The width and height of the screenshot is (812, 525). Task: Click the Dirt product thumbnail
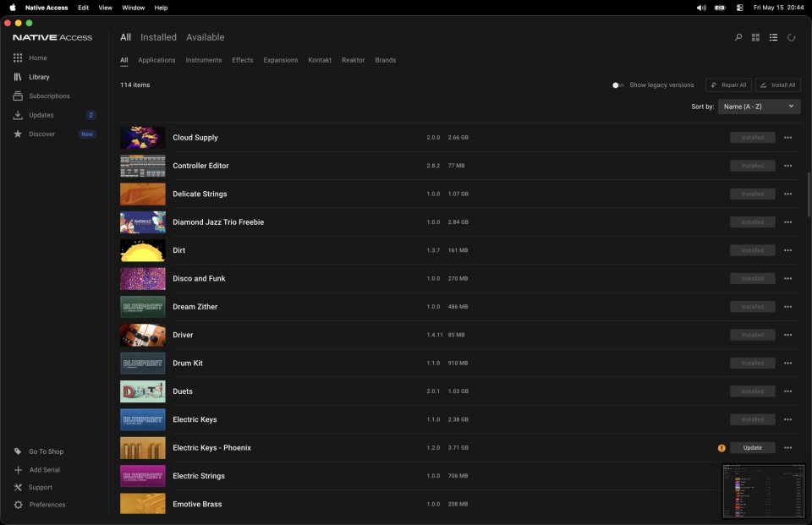(143, 250)
